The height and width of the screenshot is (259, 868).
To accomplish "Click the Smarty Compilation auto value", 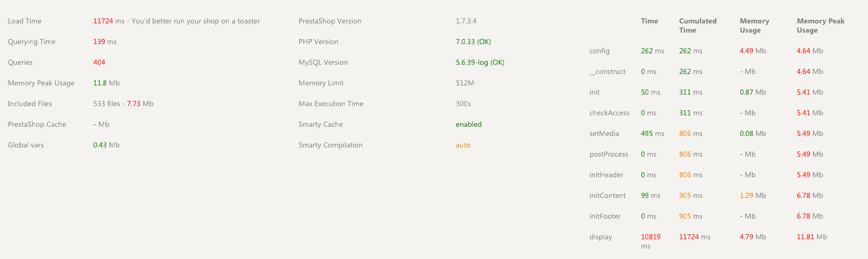I will click(x=463, y=145).
